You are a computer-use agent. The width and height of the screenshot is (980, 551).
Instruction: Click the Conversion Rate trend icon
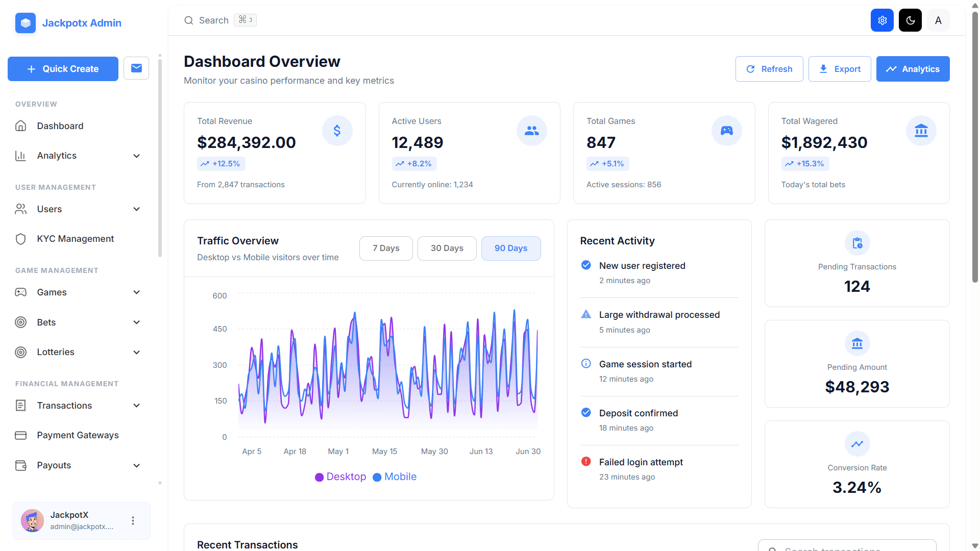tap(857, 444)
